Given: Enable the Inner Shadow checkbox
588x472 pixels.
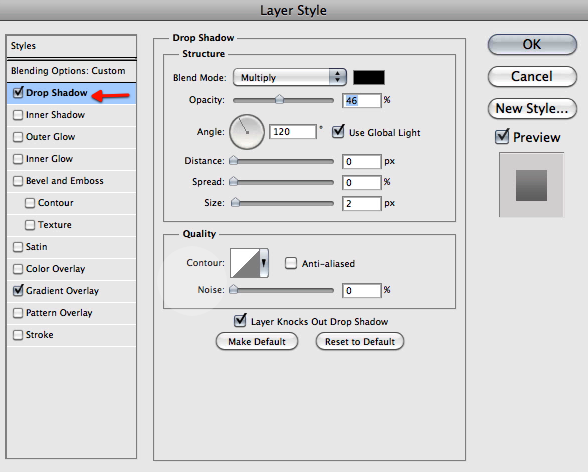Looking at the screenshot, I should 18,115.
